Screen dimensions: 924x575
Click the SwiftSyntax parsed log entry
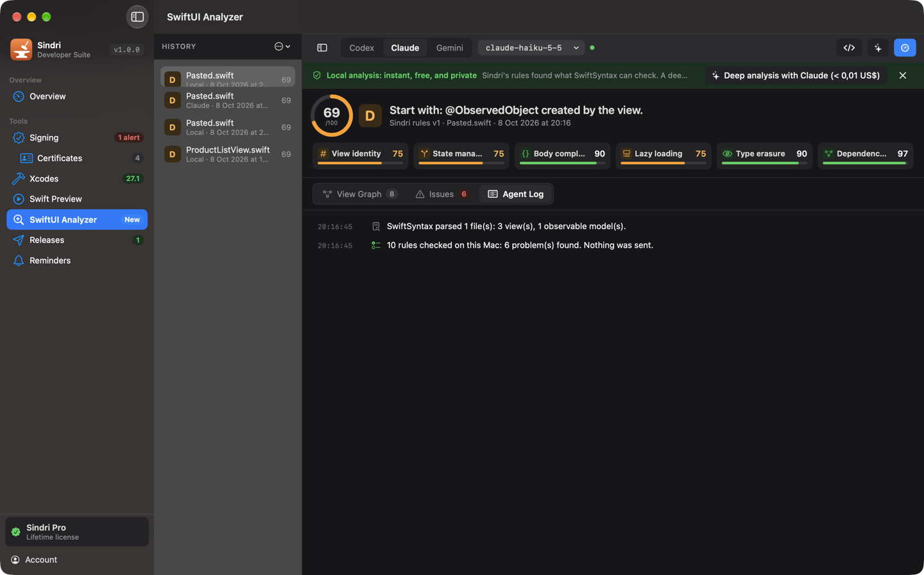point(506,227)
